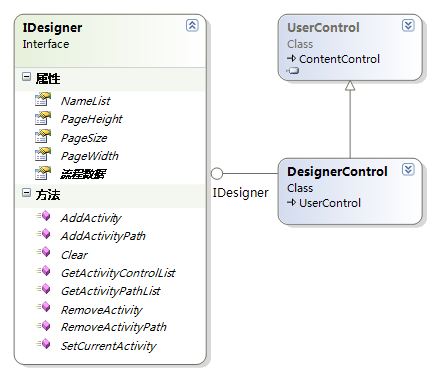Collapse the IDesigner interface box
Screen dimensions: 435x377
[x=192, y=26]
